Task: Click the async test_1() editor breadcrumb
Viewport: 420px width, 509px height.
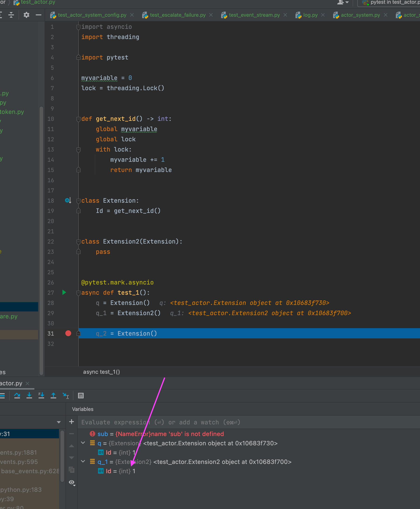Action: 102,372
